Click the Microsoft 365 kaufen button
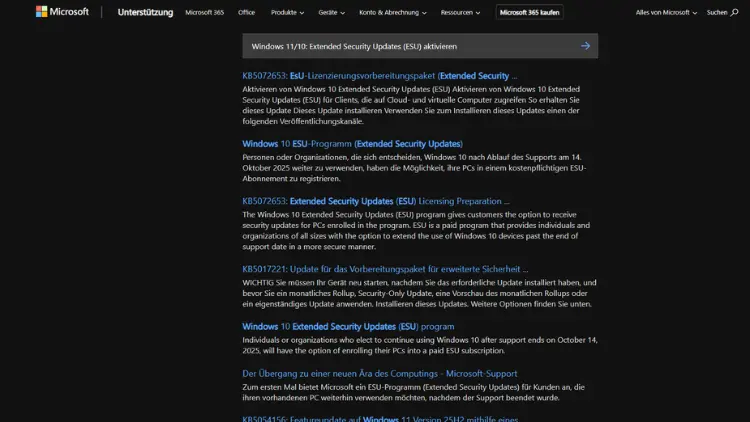This screenshot has width=750, height=422. tap(529, 12)
